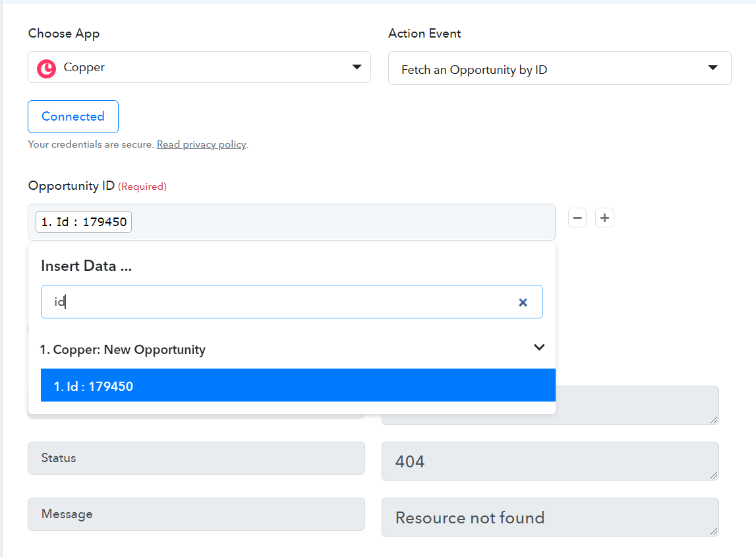Remove field using the minus button
This screenshot has height=557, width=756.
pos(577,218)
